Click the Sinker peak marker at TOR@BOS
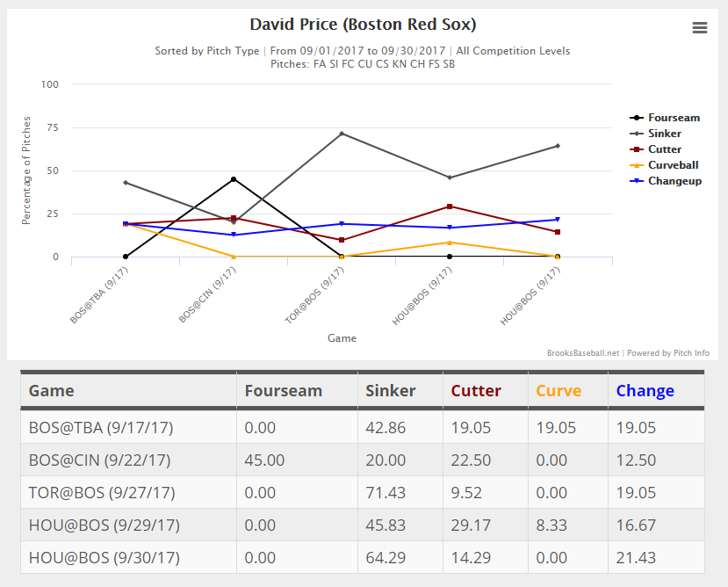The height and width of the screenshot is (587, 728). click(x=342, y=134)
